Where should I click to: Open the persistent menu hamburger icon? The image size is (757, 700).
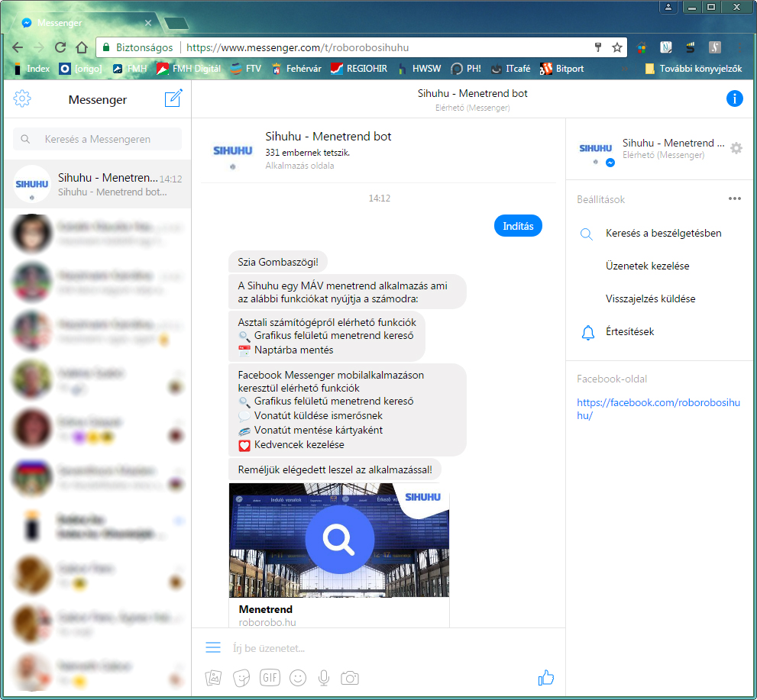click(213, 647)
